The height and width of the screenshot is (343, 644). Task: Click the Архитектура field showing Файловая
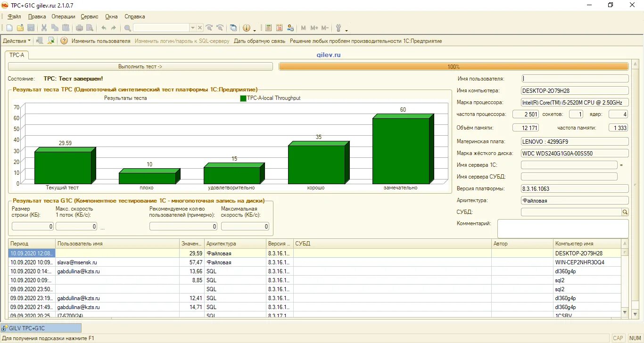point(575,200)
